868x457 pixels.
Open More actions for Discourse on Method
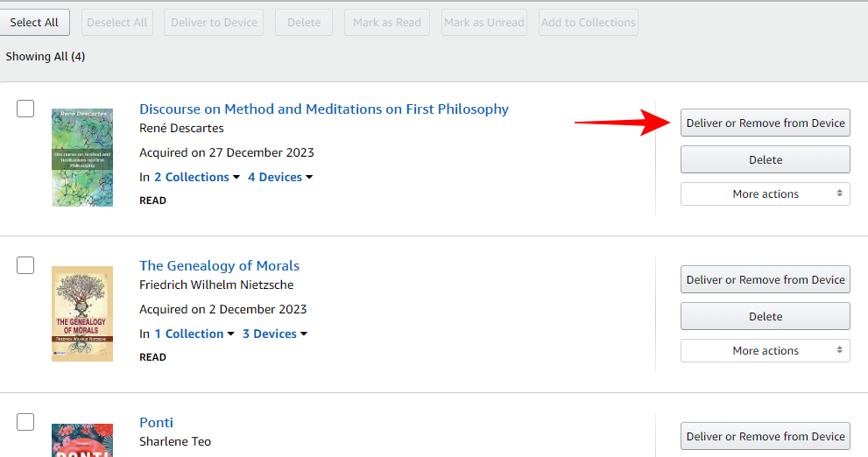point(765,193)
